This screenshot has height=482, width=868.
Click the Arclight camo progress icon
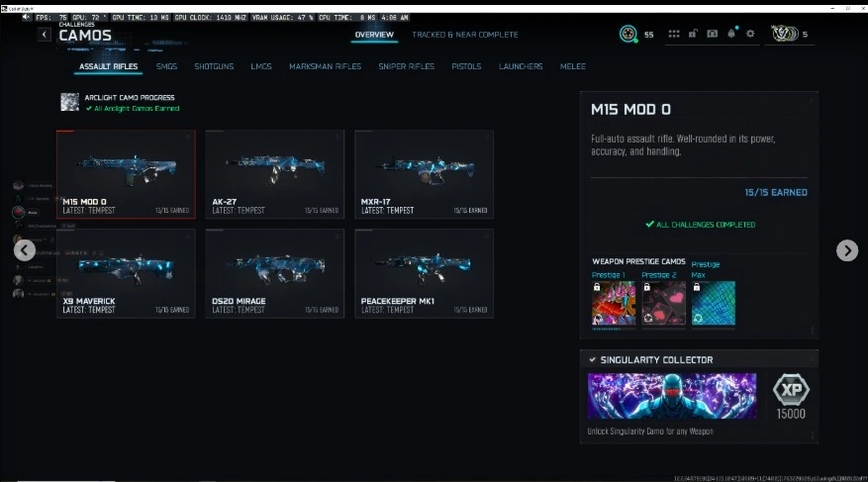click(69, 102)
